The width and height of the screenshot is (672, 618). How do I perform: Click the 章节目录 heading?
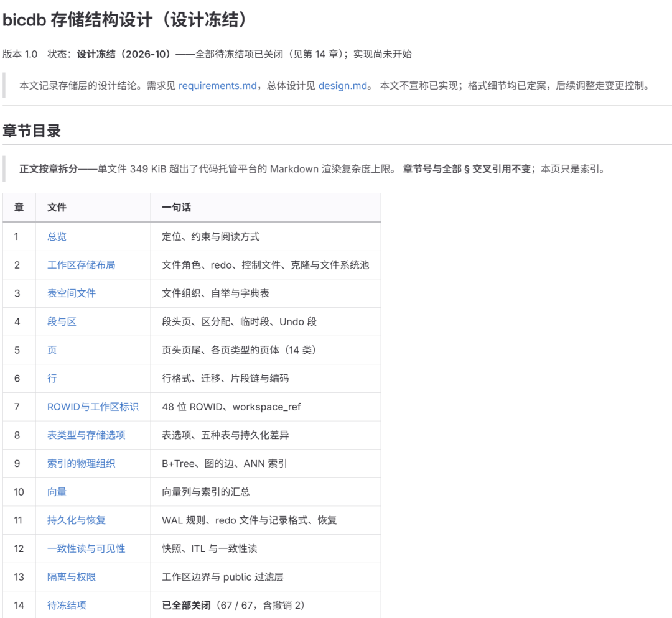[32, 131]
